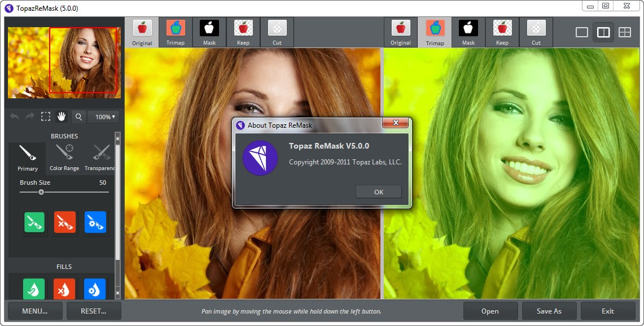Click the redo arrow icon
644x326 pixels.
[x=30, y=117]
